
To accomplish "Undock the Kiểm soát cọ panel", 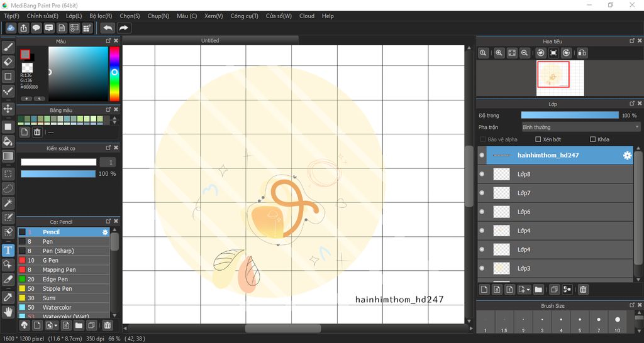I will (x=108, y=148).
